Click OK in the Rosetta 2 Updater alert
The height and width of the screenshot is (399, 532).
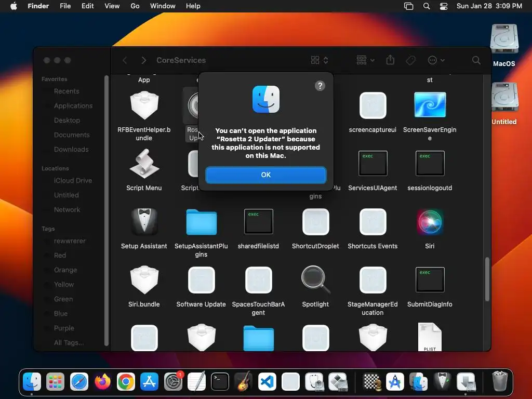coord(265,175)
